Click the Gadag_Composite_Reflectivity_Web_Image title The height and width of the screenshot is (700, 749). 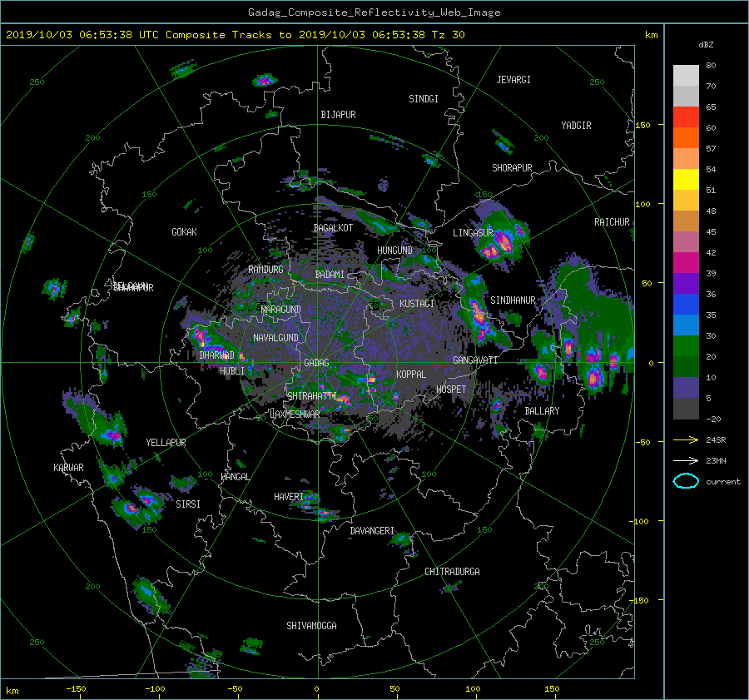click(x=374, y=12)
